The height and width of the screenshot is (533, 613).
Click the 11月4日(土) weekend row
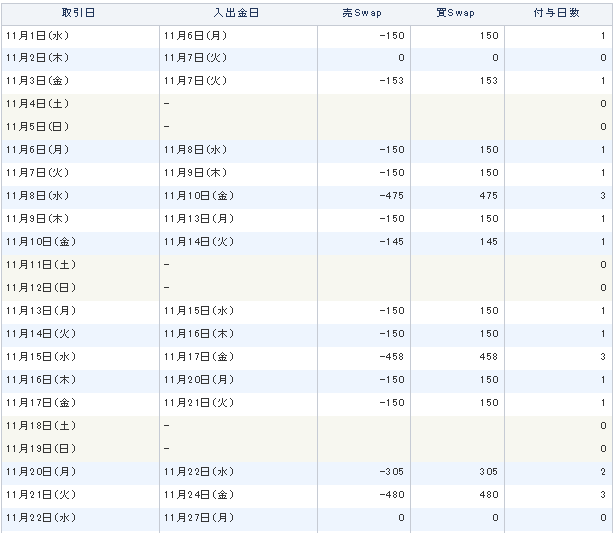pos(306,104)
